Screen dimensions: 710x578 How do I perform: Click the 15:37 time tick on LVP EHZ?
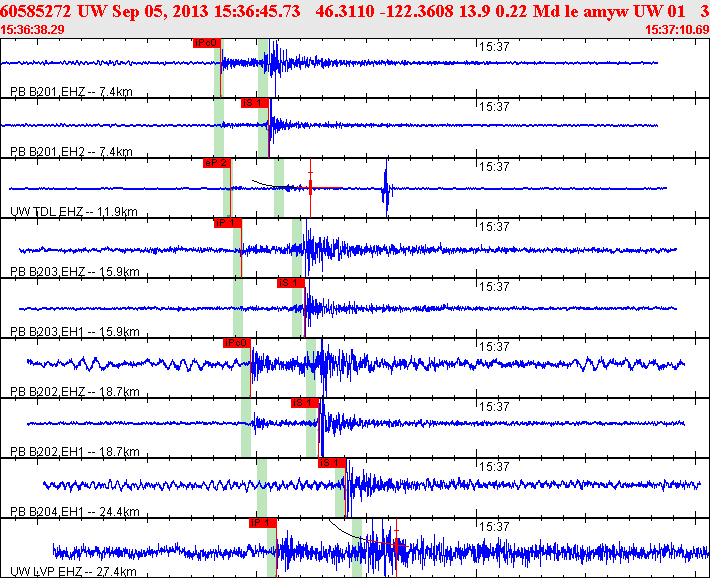(x=494, y=527)
